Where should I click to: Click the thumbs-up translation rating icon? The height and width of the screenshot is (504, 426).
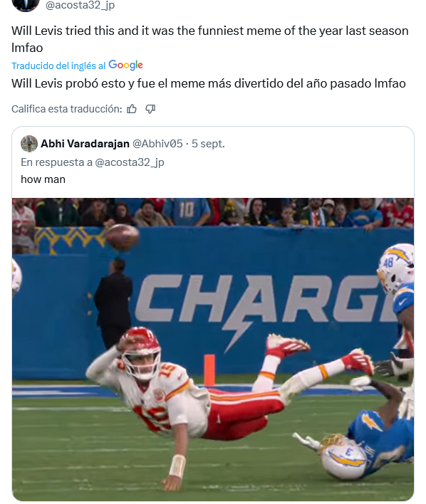(x=132, y=110)
